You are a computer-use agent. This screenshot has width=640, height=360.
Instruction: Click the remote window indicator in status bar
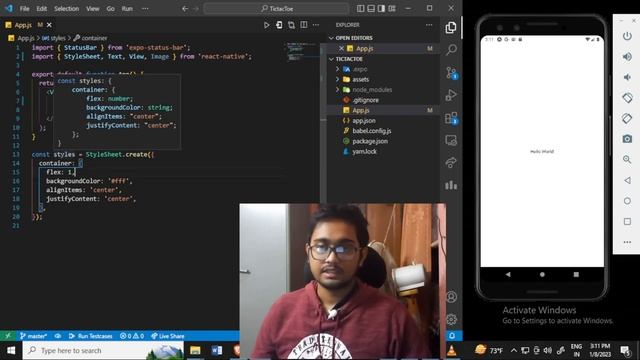point(8,336)
